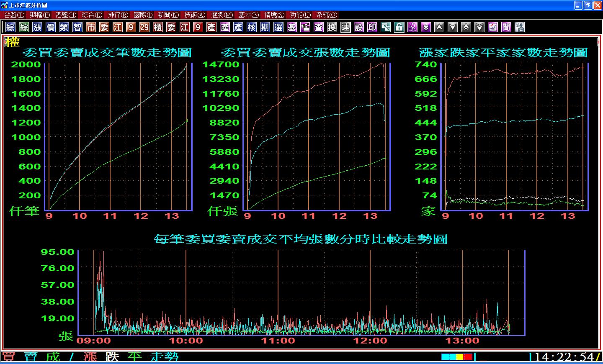The image size is (603, 364).
Task: Click the chart title 漲家跌家平家家數走勢圖
Action: click(x=503, y=53)
